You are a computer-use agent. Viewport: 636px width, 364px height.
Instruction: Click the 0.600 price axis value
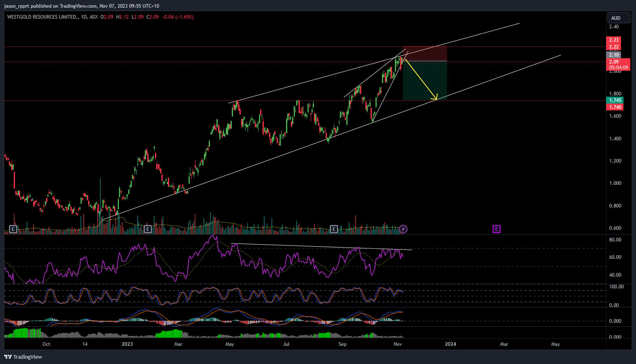tap(615, 228)
